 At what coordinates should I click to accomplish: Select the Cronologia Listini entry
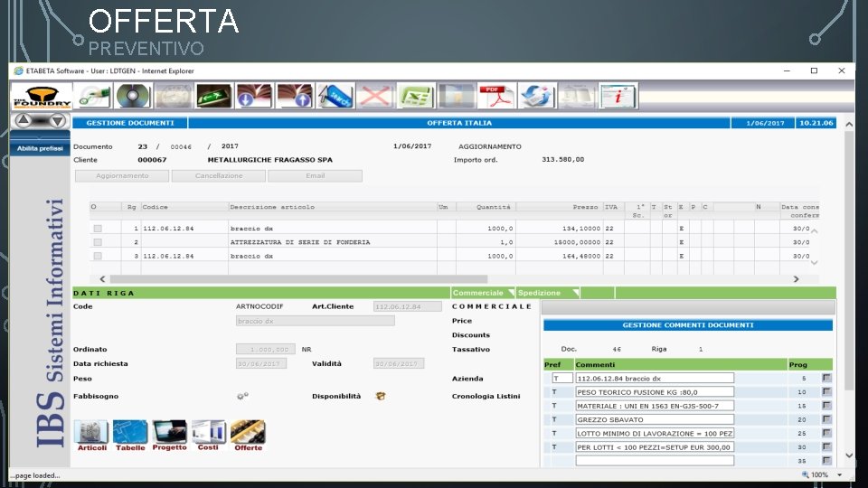486,396
